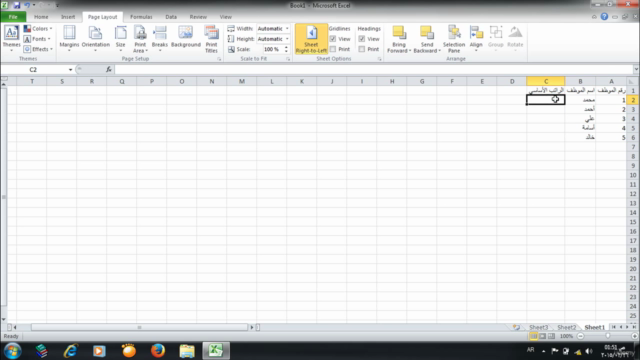Image resolution: width=640 pixels, height=360 pixels.
Task: Click the Undo icon
Action: (x=27, y=5)
